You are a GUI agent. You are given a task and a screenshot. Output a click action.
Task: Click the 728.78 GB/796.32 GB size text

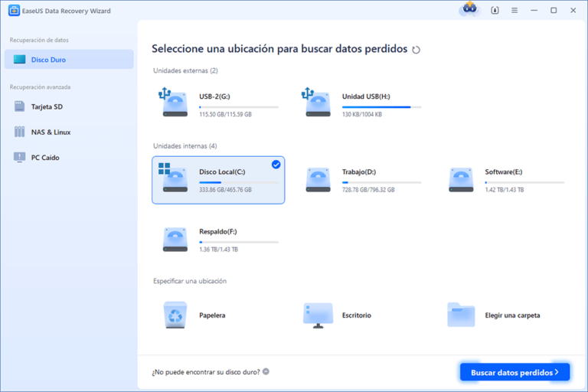pyautogui.click(x=368, y=190)
